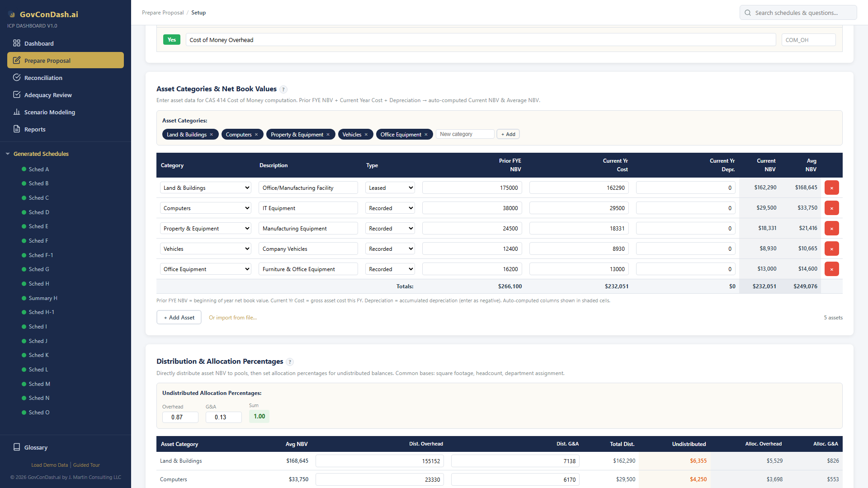The height and width of the screenshot is (488, 868).
Task: Open the Dashboard from the sidebar
Action: [x=39, y=43]
